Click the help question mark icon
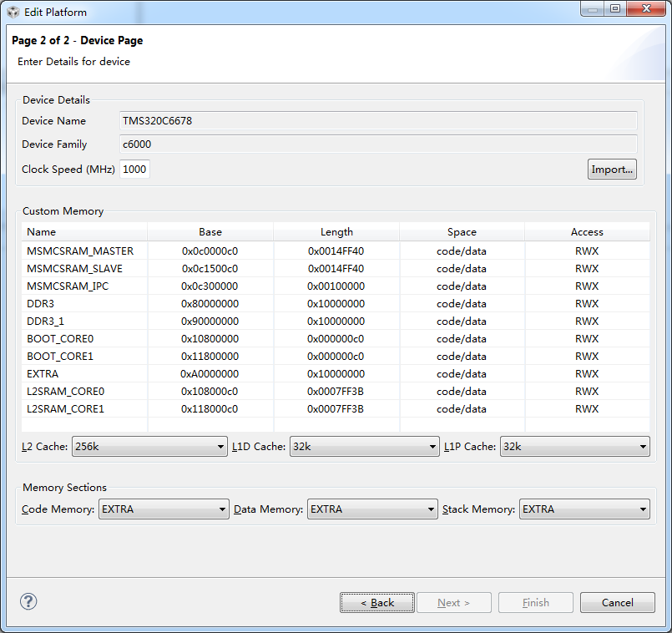This screenshot has width=672, height=633. [28, 601]
